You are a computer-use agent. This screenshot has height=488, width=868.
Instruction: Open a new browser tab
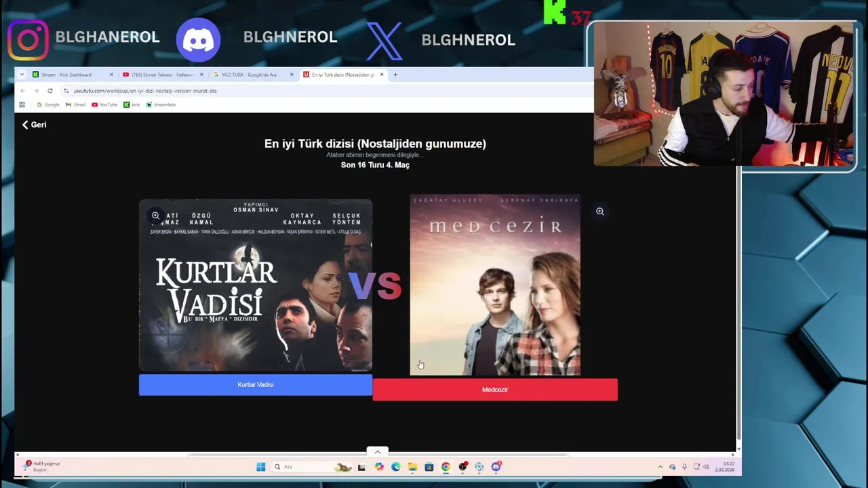tap(395, 75)
